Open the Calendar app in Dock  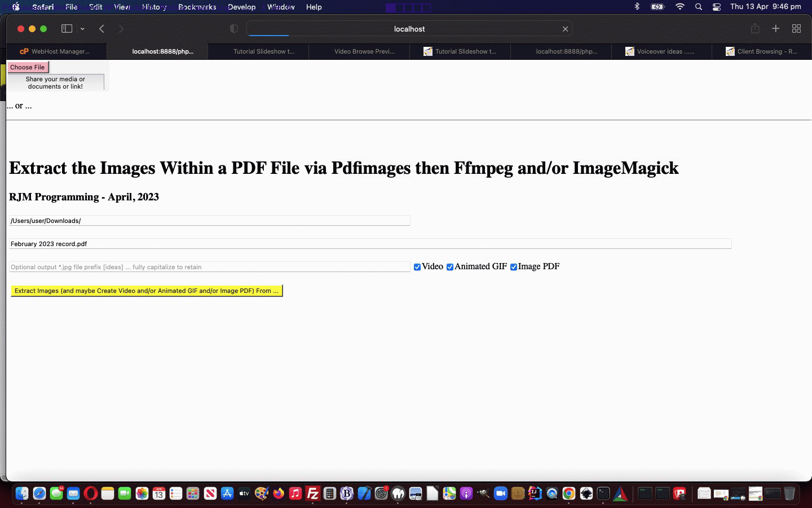(159, 493)
